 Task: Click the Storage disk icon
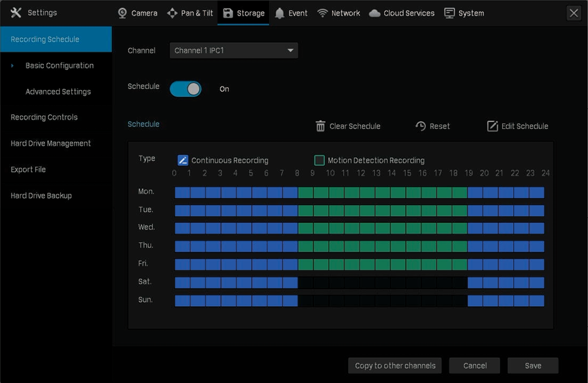point(228,13)
